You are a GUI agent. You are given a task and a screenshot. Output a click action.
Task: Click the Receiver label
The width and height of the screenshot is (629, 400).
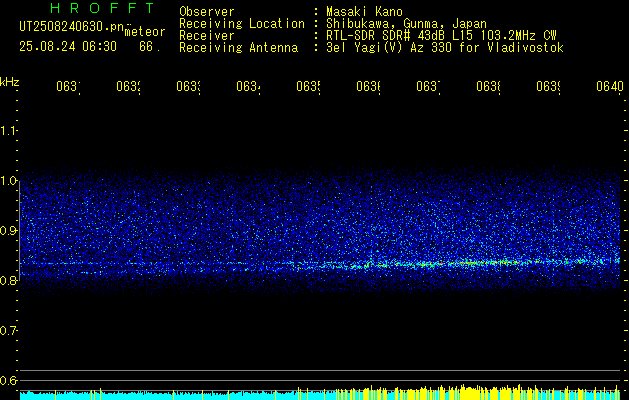pos(207,36)
